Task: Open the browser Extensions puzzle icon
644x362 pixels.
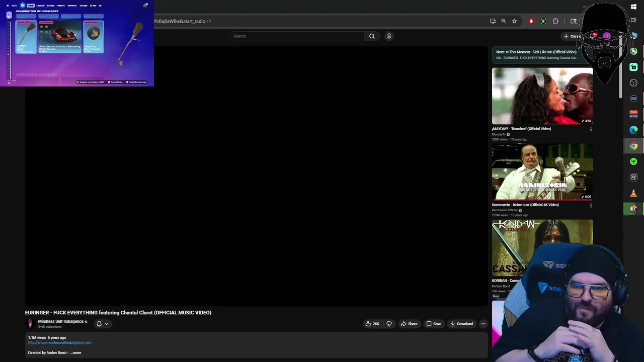Action: pos(555,21)
